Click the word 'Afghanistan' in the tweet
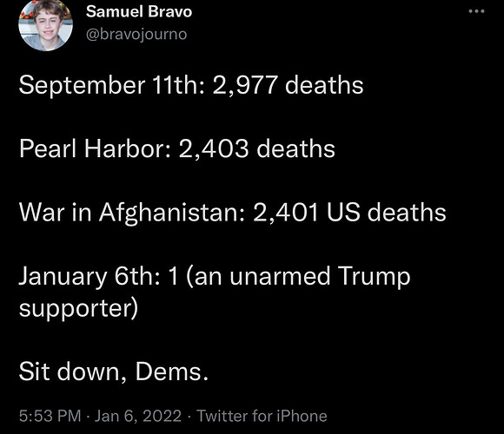 click(x=172, y=214)
